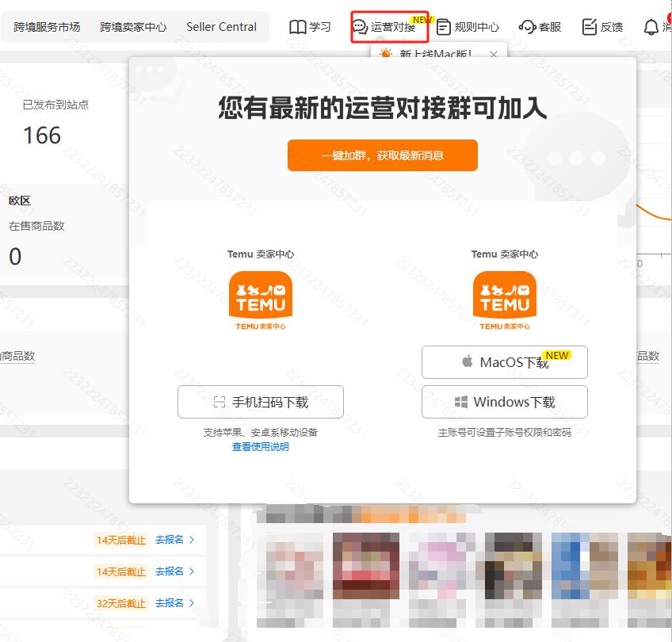This screenshot has width=672, height=642.
Task: Expand chevron beside first 14天后截止 去报名
Action: (x=192, y=540)
